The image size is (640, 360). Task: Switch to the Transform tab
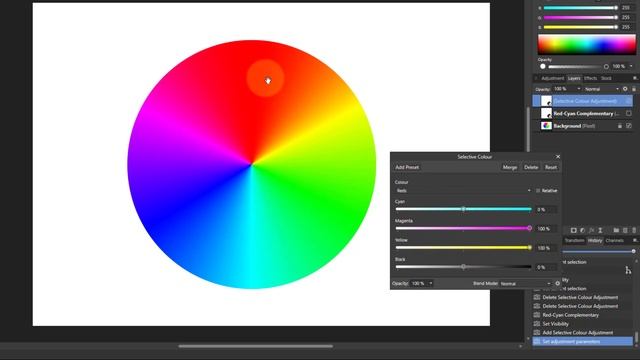[574, 240]
